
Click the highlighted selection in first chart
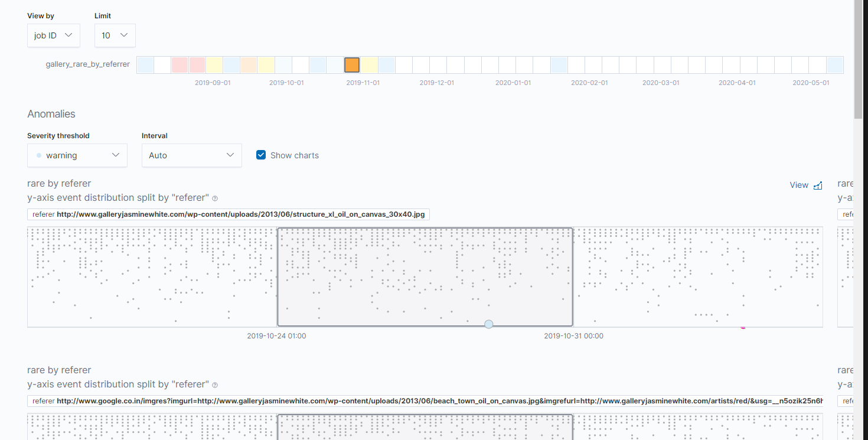pyautogui.click(x=425, y=276)
